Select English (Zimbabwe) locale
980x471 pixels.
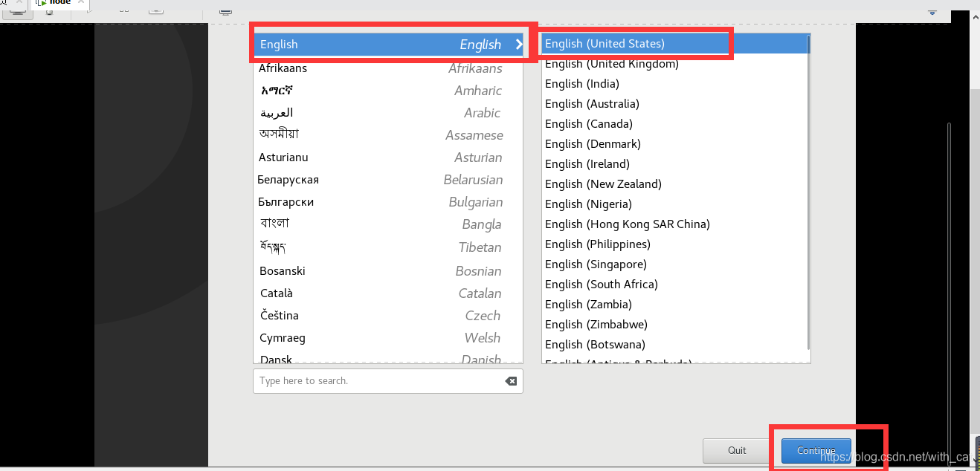pos(674,325)
